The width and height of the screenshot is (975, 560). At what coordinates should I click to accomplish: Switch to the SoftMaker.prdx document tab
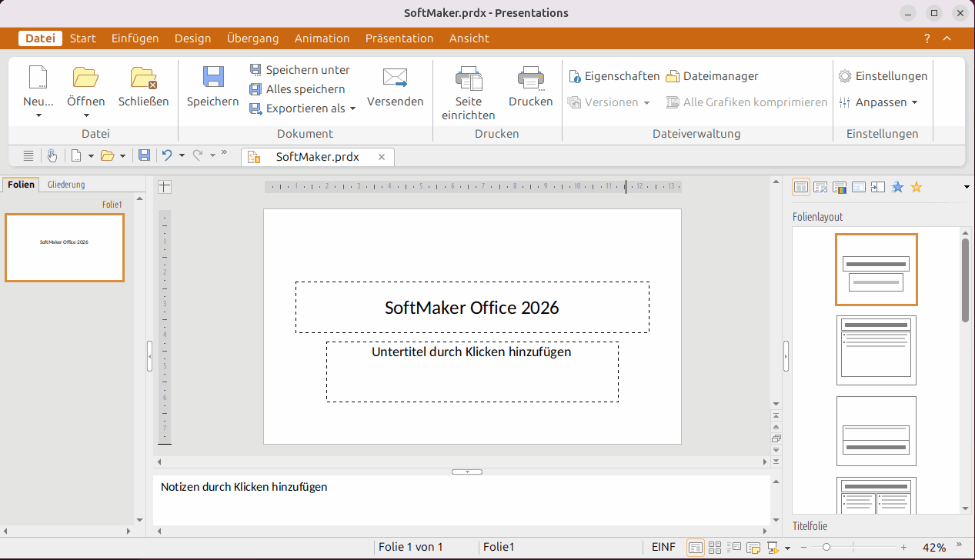[317, 156]
